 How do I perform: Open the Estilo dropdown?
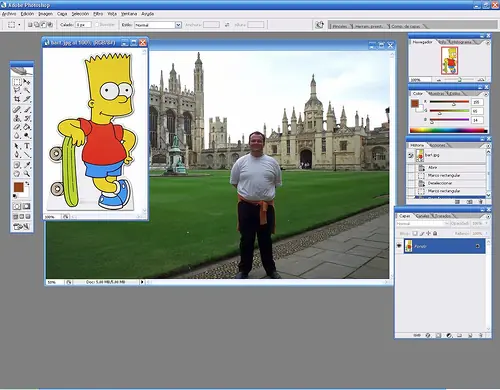pos(178,25)
